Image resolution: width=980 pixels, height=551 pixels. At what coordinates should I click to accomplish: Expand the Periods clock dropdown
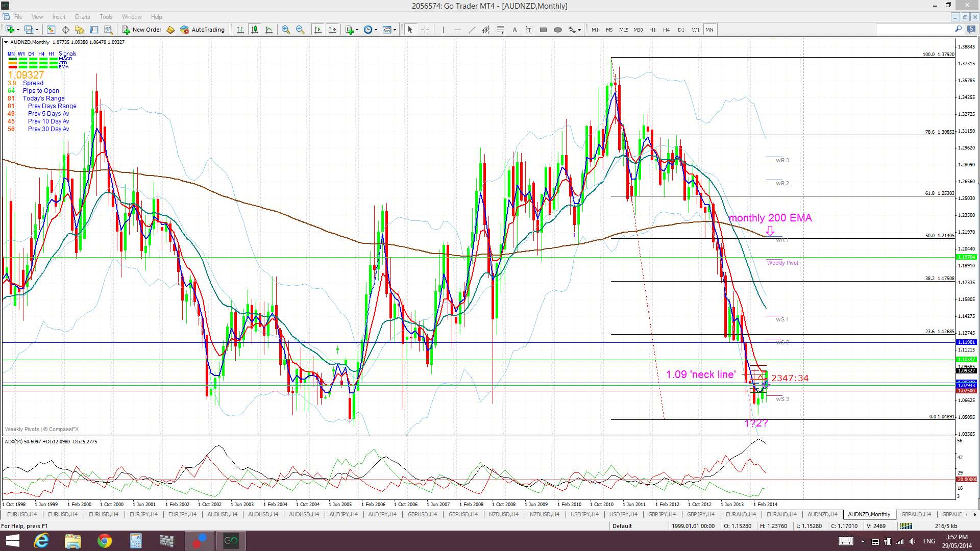point(376,30)
